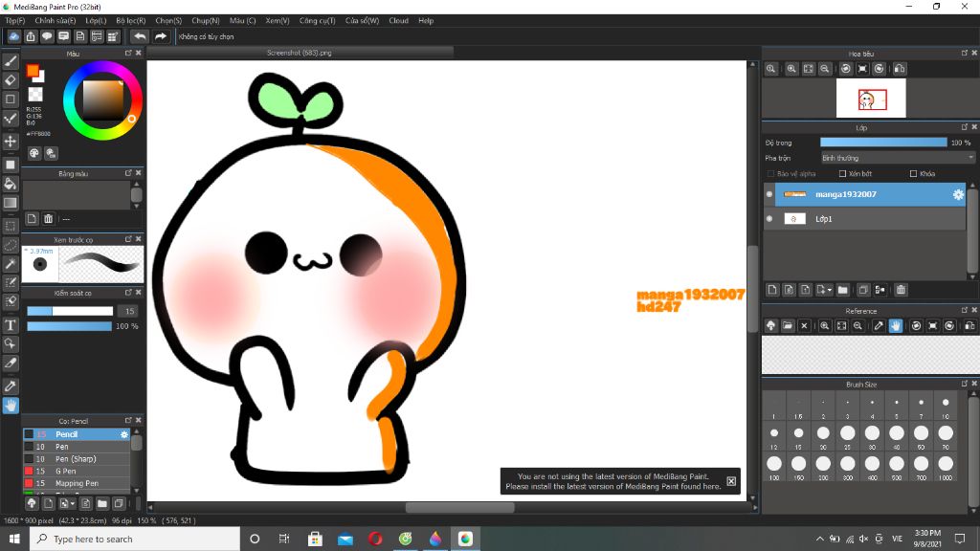Close the update notification message
This screenshot has width=980, height=551.
tap(731, 481)
